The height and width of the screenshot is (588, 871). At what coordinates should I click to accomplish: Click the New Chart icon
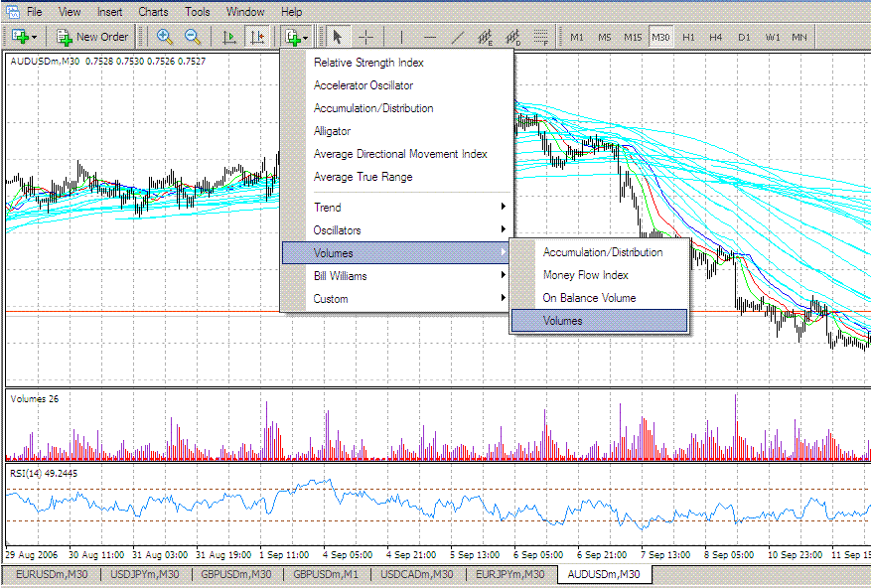pos(20,37)
